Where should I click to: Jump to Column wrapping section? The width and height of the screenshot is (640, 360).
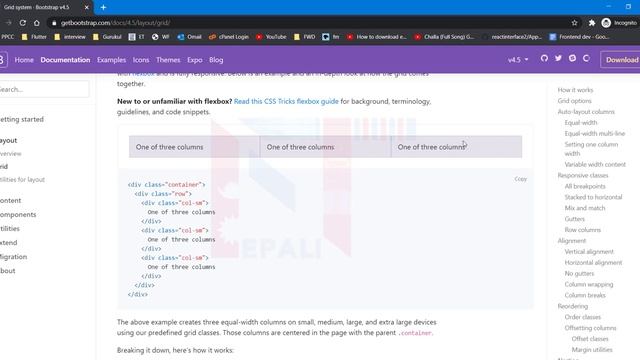coord(589,284)
